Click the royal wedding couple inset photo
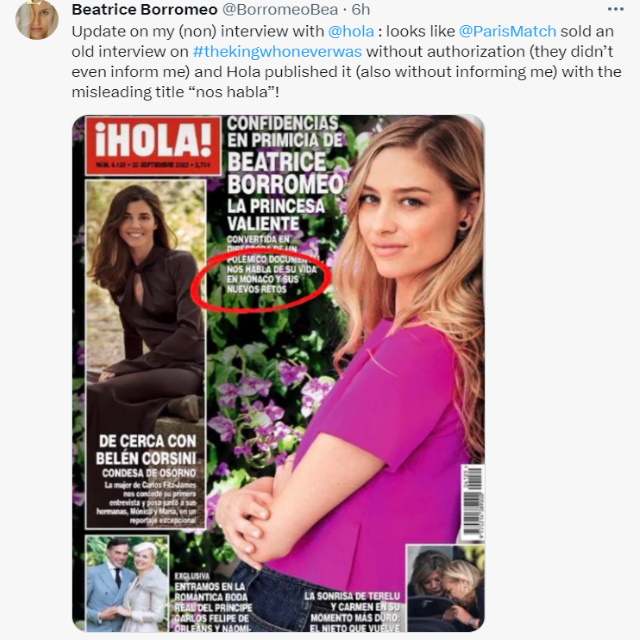Image resolution: width=640 pixels, height=640 pixels. (127, 583)
